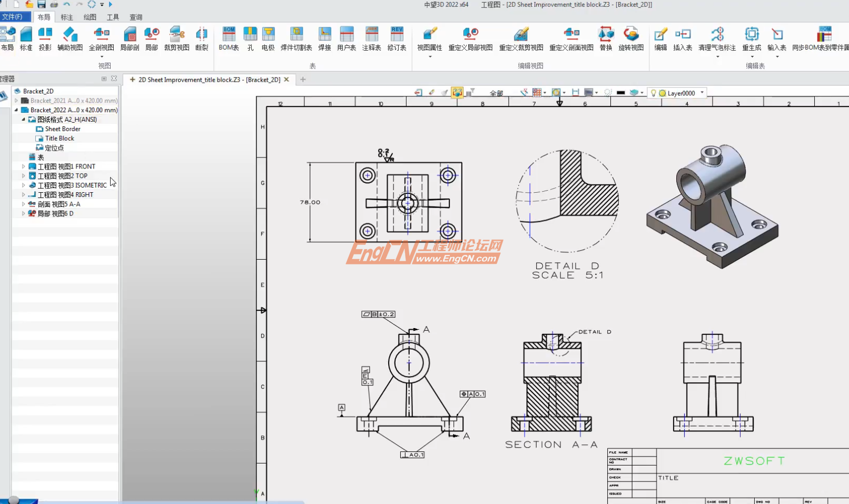Click the 清理气泡标注 icon
The height and width of the screenshot is (504, 849).
click(717, 37)
